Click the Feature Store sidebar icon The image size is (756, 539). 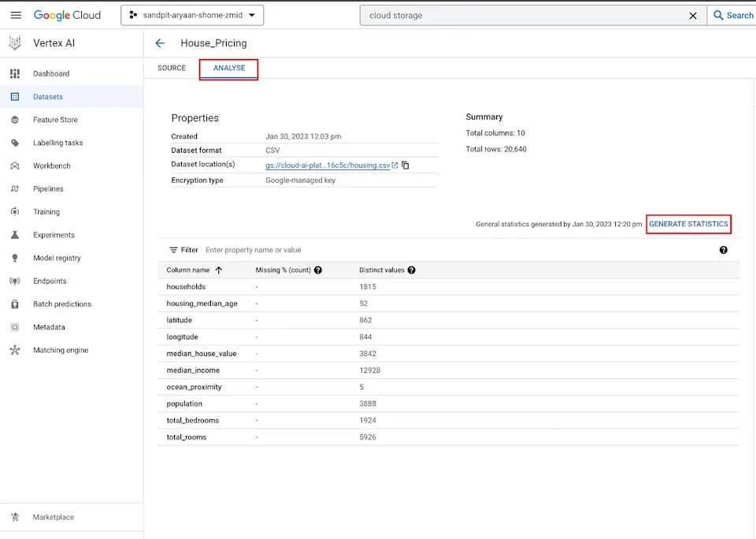[x=15, y=120]
